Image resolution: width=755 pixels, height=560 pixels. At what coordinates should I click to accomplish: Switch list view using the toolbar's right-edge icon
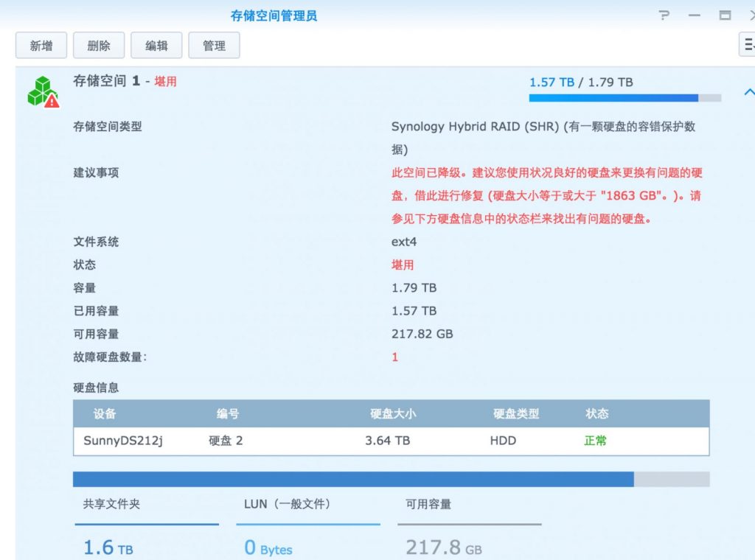pos(748,45)
